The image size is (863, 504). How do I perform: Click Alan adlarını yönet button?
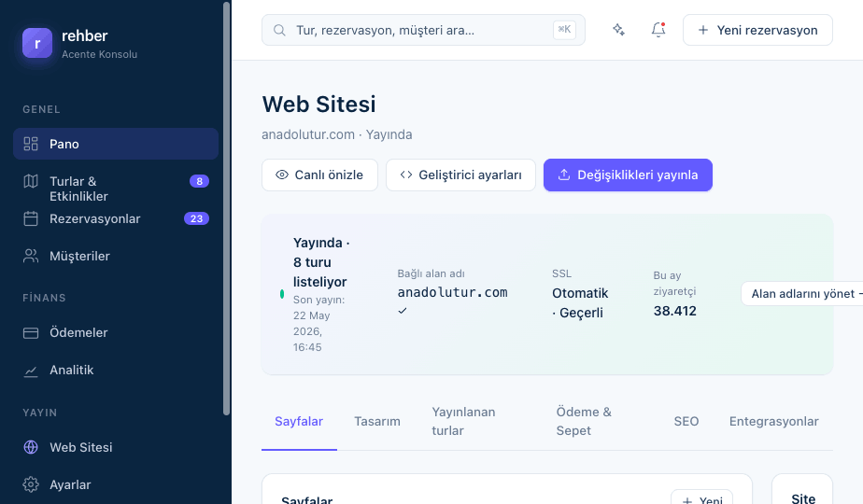[803, 294]
